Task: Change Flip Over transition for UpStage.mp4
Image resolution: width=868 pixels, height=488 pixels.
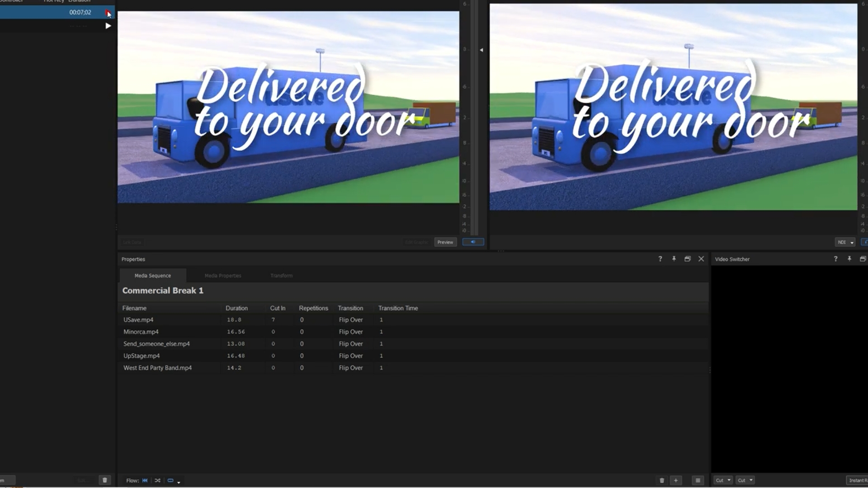Action: (351, 356)
